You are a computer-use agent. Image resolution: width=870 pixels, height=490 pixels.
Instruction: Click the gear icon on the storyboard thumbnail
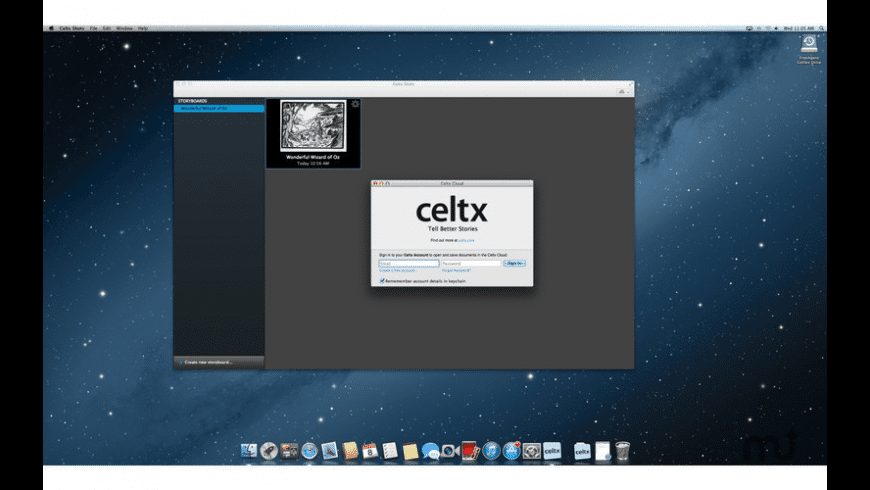[356, 104]
